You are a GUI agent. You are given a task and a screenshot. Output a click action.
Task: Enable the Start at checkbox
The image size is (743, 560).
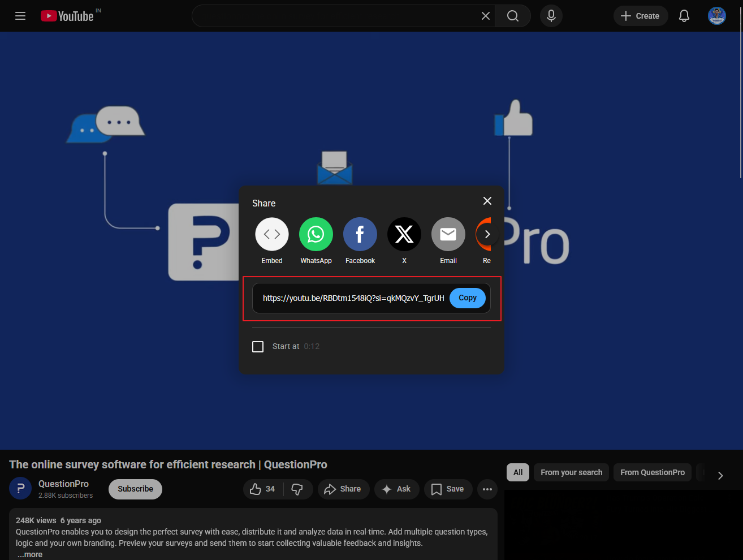(258, 346)
